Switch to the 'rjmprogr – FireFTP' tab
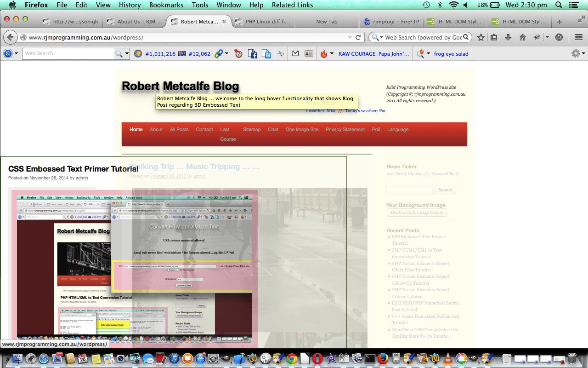 pos(390,22)
